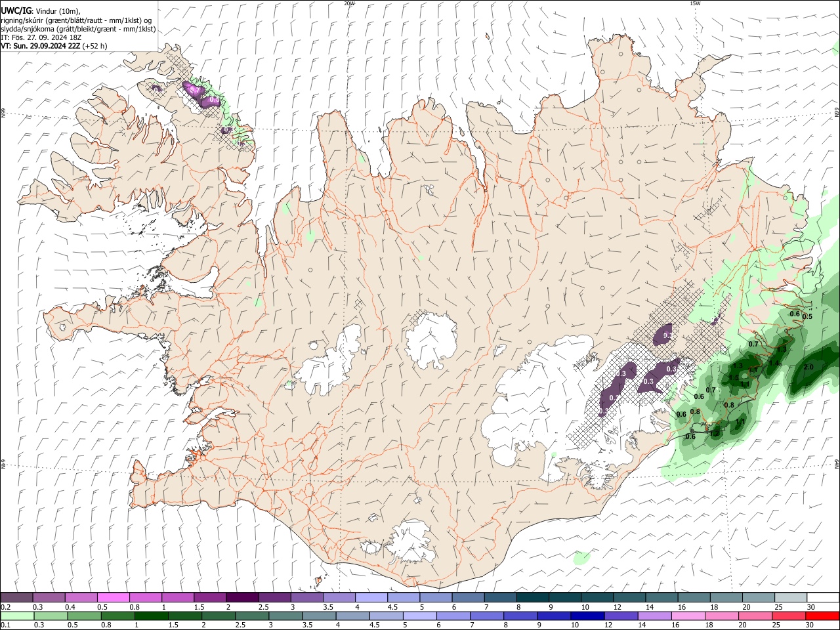The width and height of the screenshot is (840, 630).
Task: Click the 2.0 rainfall value offshore east
Action: [x=808, y=367]
